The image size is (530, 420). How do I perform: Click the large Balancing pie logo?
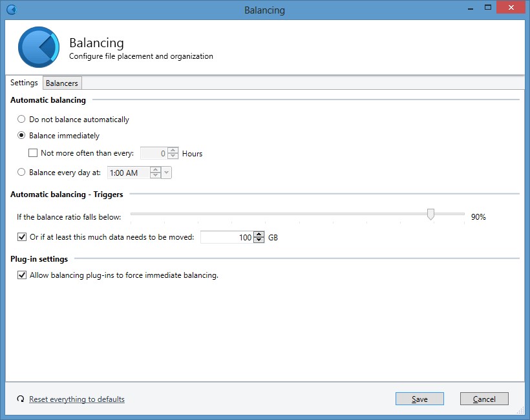tap(39, 47)
